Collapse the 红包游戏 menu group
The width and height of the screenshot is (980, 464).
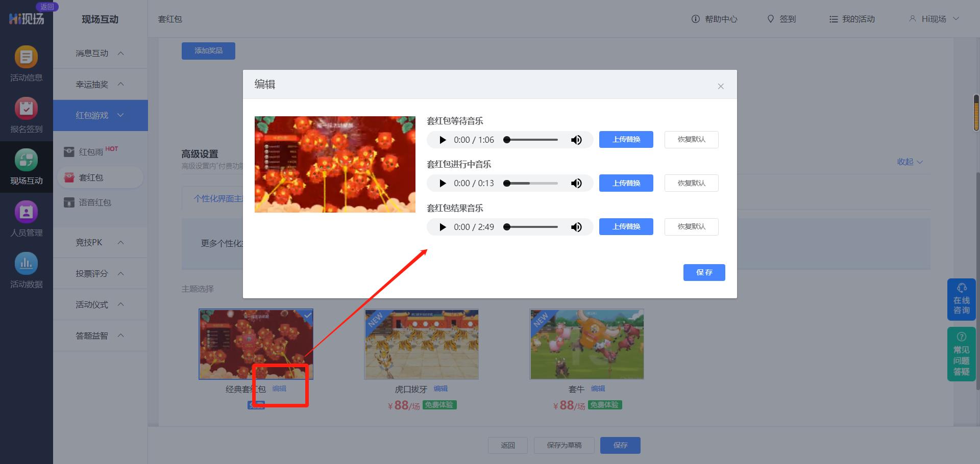click(x=100, y=115)
